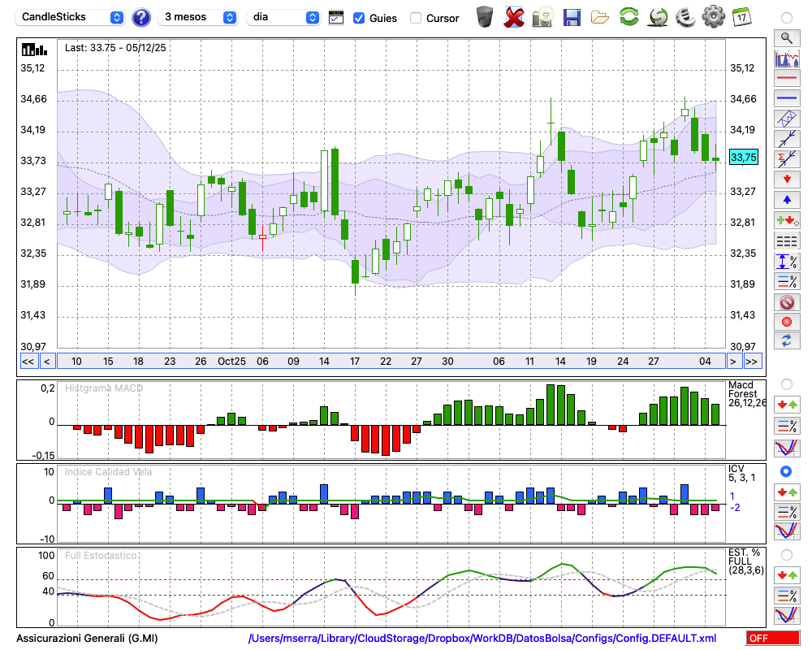Click the blue question mark help icon

point(141,17)
